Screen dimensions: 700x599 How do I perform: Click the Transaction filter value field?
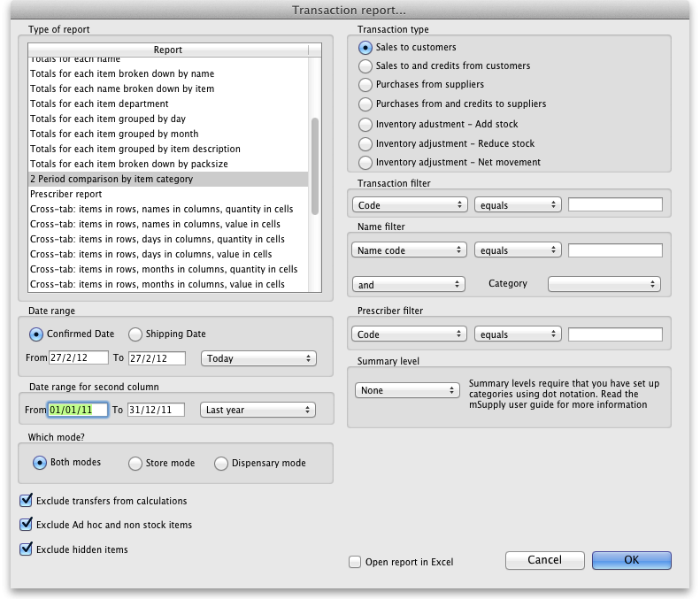tap(614, 204)
